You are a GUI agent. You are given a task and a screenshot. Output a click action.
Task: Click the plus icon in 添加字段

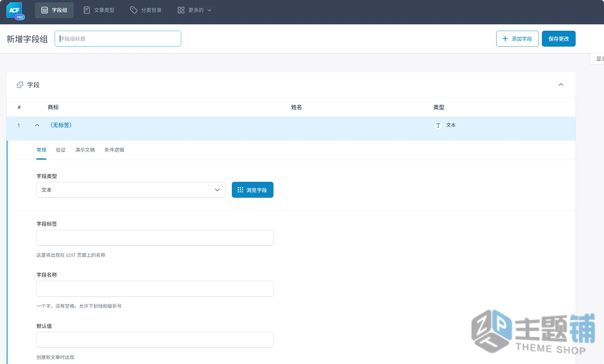[x=505, y=39]
